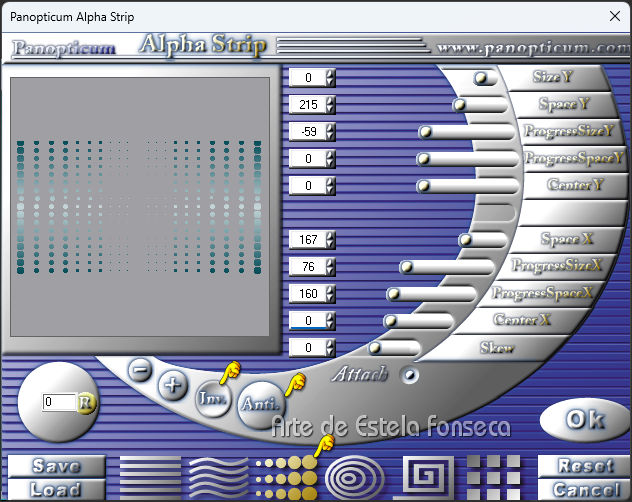Click the Space X label
This screenshot has width=632, height=502.
point(567,239)
